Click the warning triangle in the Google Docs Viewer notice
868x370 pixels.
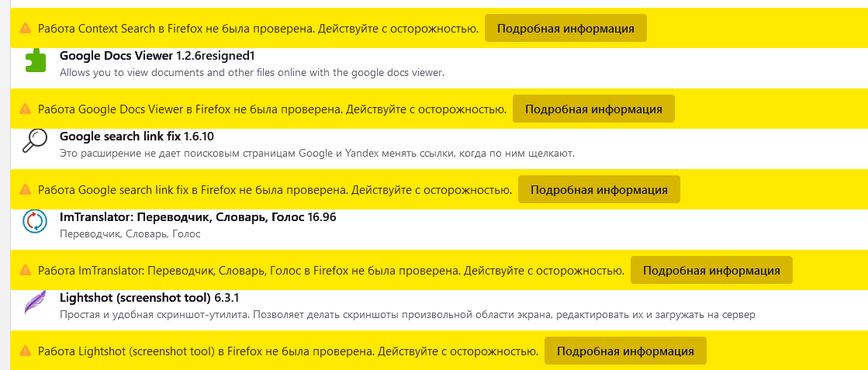(x=25, y=109)
